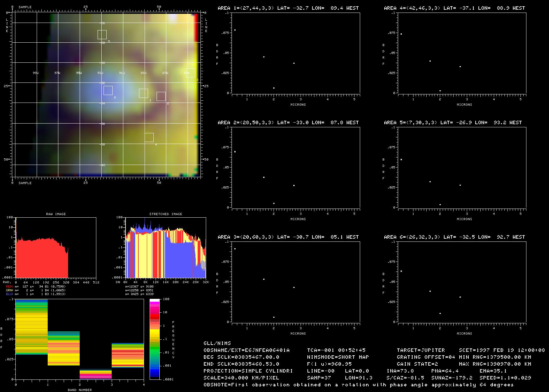Click the STRETCHED IMAGE histogram plot
Image resolution: width=549 pixels, height=392 pixels.
pyautogui.click(x=165, y=248)
